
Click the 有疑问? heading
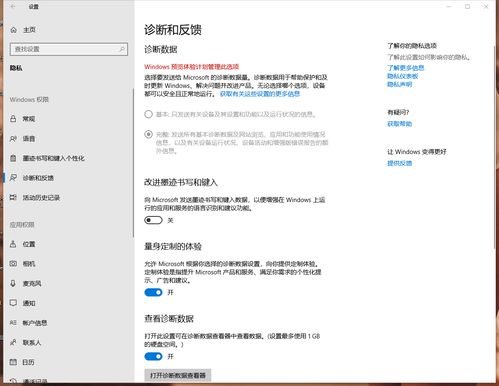(x=398, y=112)
